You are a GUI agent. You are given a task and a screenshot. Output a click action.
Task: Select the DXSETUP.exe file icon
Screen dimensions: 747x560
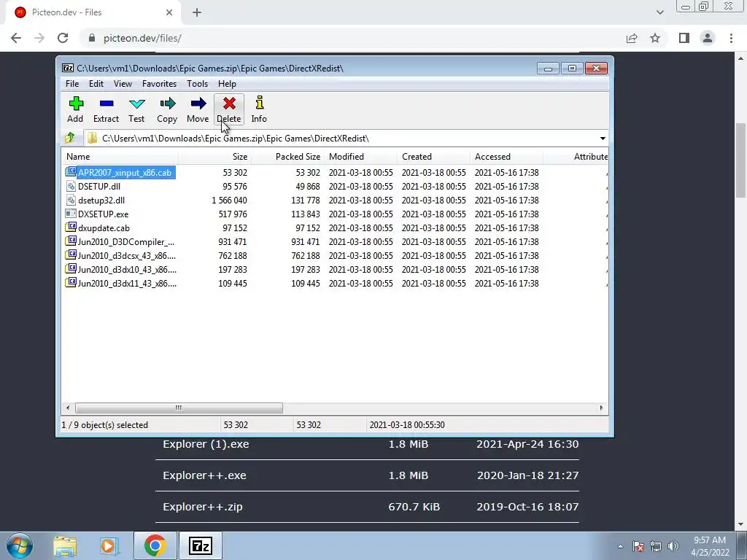(x=71, y=214)
